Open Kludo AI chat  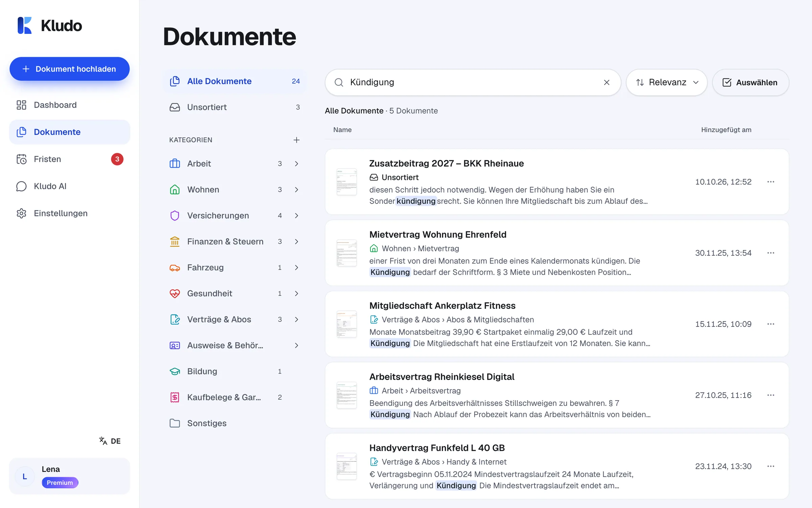click(69, 186)
